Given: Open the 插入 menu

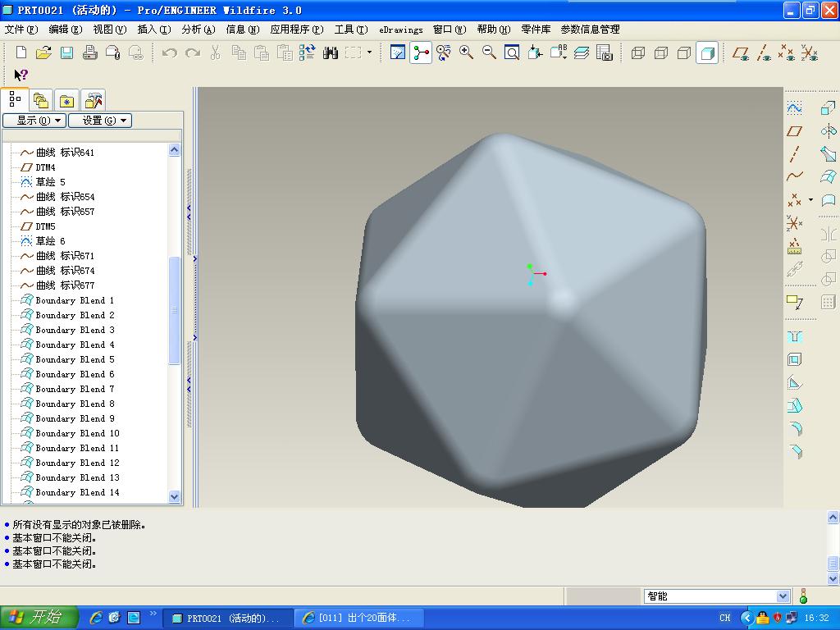Looking at the screenshot, I should (154, 30).
